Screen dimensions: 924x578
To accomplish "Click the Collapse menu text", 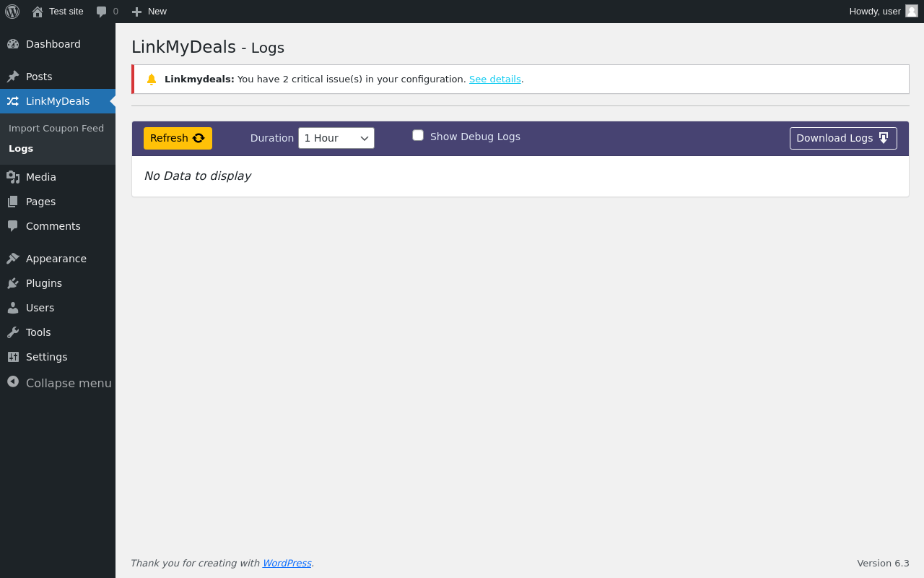I will pos(69,383).
